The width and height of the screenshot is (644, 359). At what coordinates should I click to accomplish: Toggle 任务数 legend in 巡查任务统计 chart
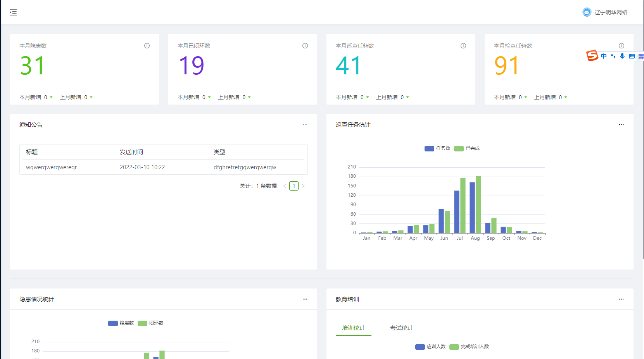437,148
